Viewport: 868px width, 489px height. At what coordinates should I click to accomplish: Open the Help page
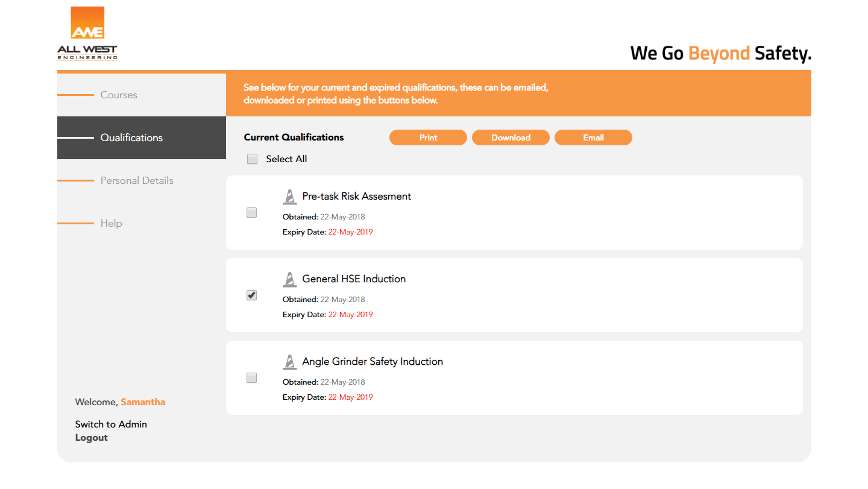[x=112, y=224]
